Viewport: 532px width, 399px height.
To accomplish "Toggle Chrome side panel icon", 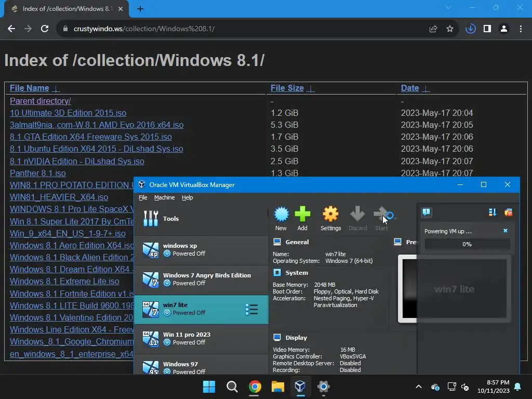I will (487, 29).
